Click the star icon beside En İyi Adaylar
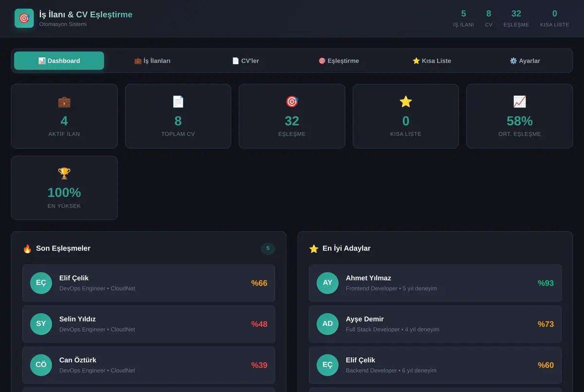Screen dimensions: 584x392 coord(314,249)
